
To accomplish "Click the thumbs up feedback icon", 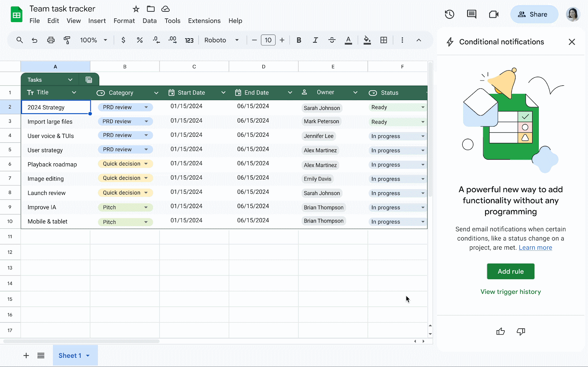I will (x=501, y=332).
